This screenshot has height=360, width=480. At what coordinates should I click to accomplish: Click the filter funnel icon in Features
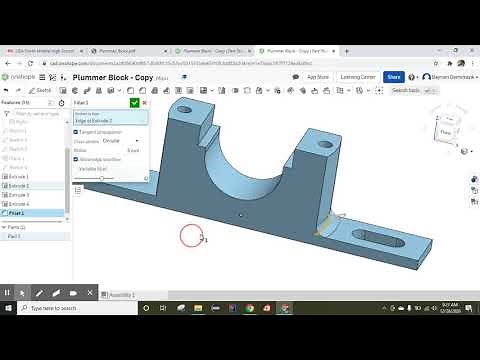[x=6, y=114]
